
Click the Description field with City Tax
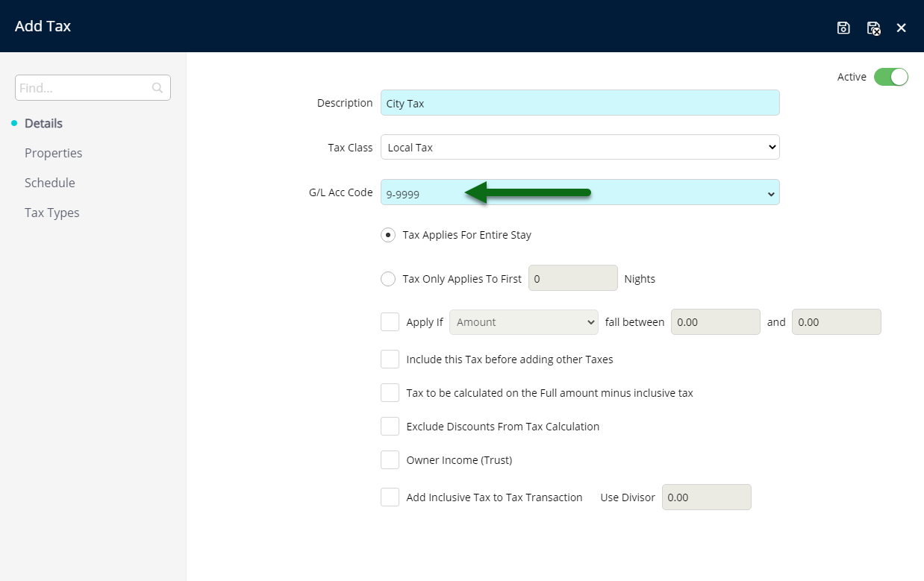(580, 103)
